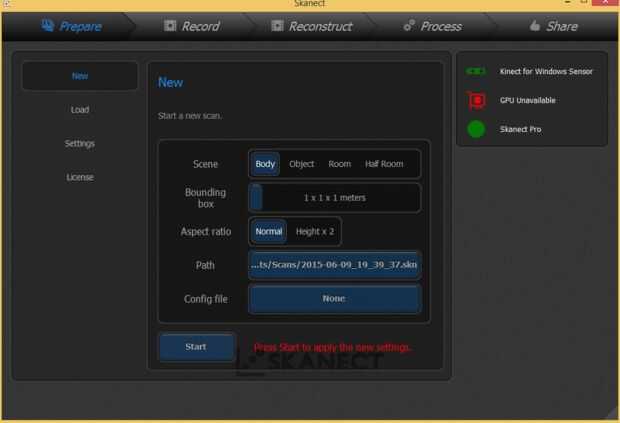Switch to the Share tab
This screenshot has width=620, height=423.
point(554,26)
